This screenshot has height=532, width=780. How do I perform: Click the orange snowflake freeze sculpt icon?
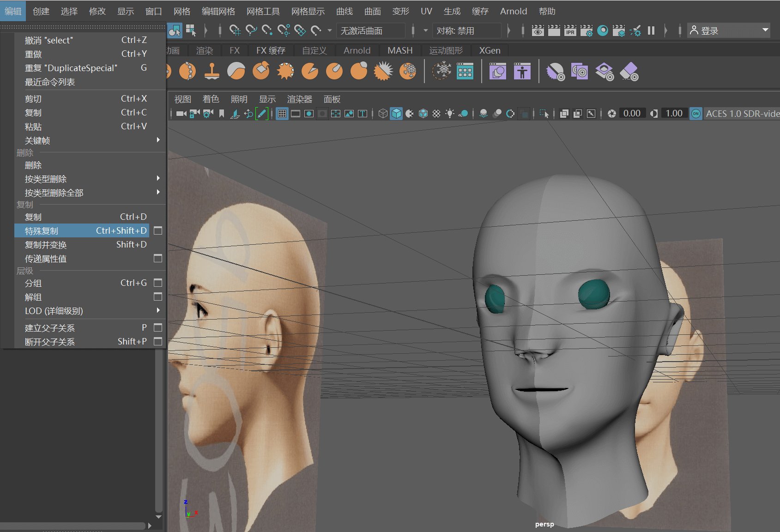tap(408, 71)
